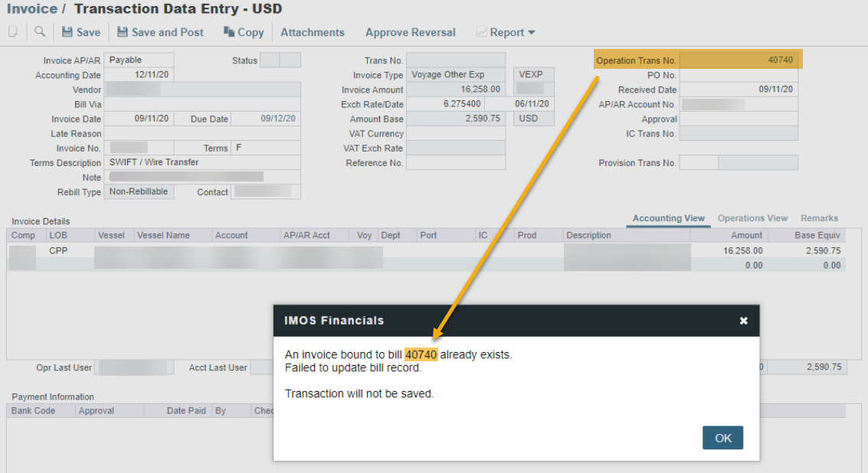The height and width of the screenshot is (473, 868).
Task: Open the Invoice AP/AR Payable field
Action: click(x=139, y=60)
